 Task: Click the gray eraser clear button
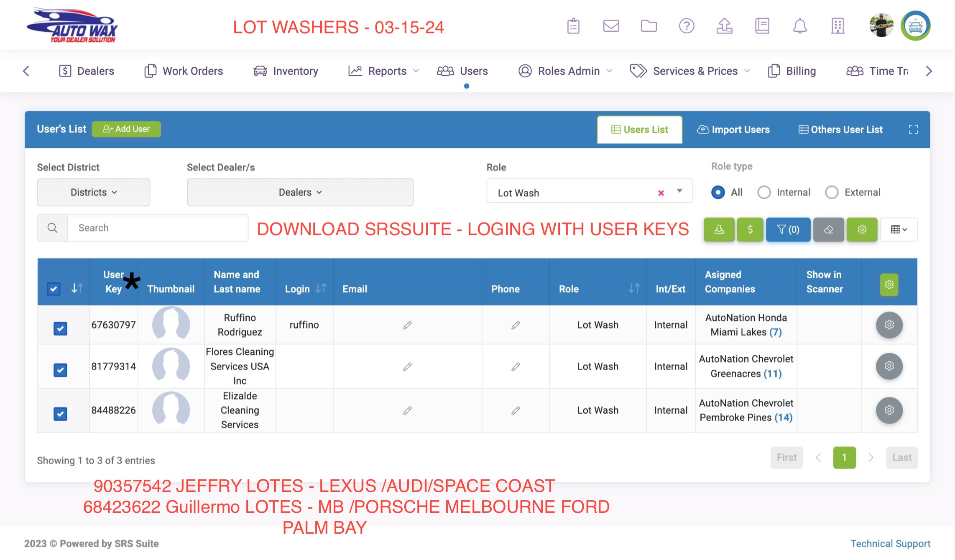828,229
